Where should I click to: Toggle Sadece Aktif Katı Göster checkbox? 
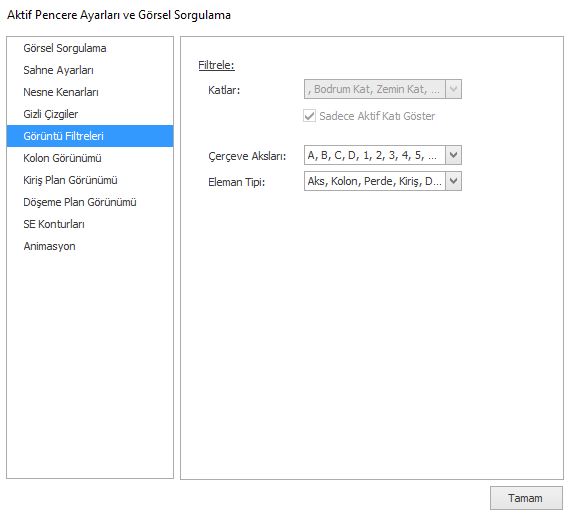pyautogui.click(x=310, y=116)
